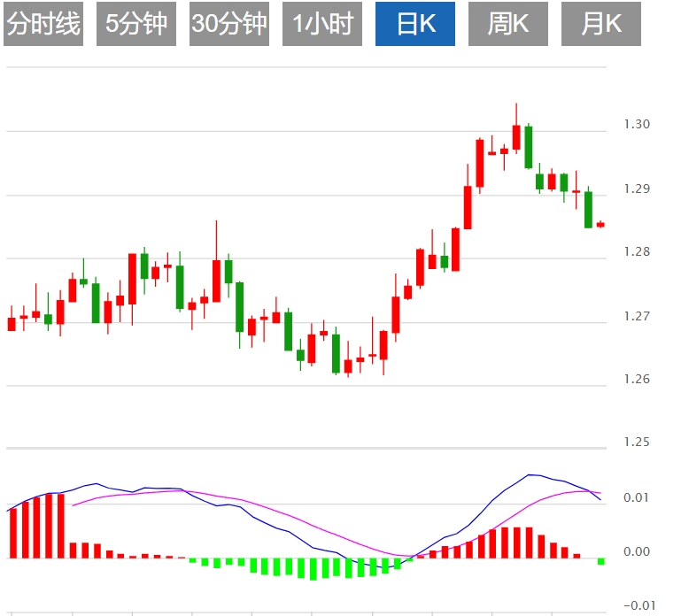The image size is (681, 616).
Task: Switch to the 分时线 chart tab
Action: (x=43, y=24)
